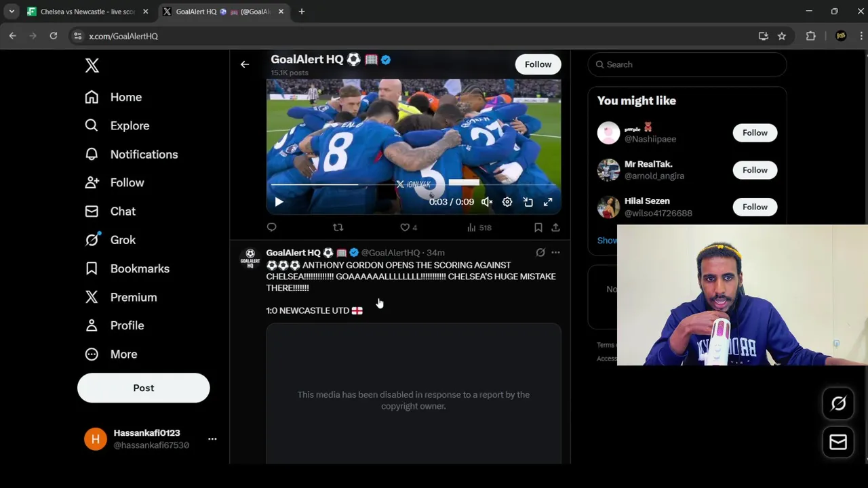Close the Chelsea vs Newcastle tab
This screenshot has height=488, width=868.
click(145, 12)
